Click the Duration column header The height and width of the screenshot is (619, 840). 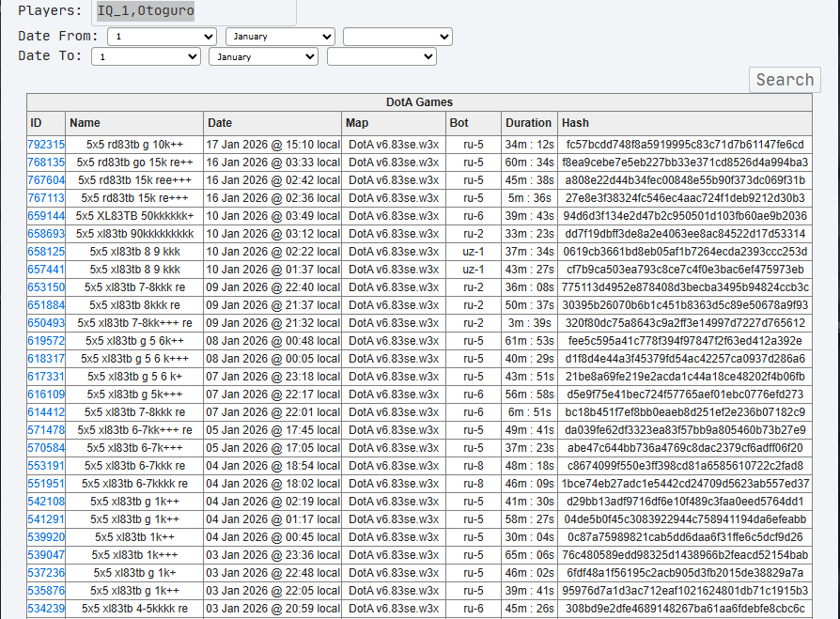529,123
